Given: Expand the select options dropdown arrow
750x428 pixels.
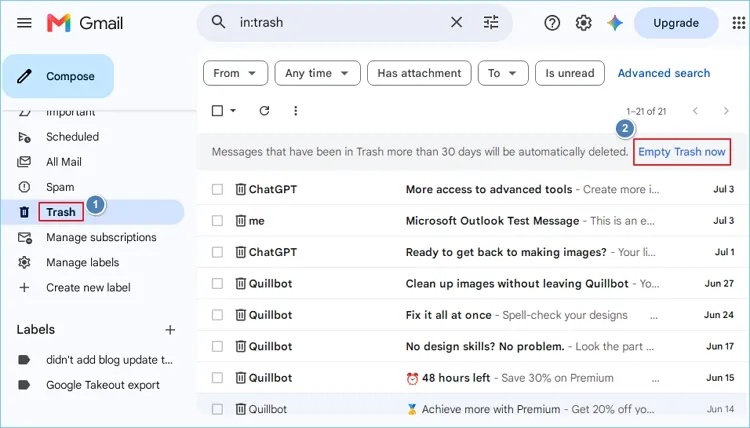Looking at the screenshot, I should tap(233, 111).
